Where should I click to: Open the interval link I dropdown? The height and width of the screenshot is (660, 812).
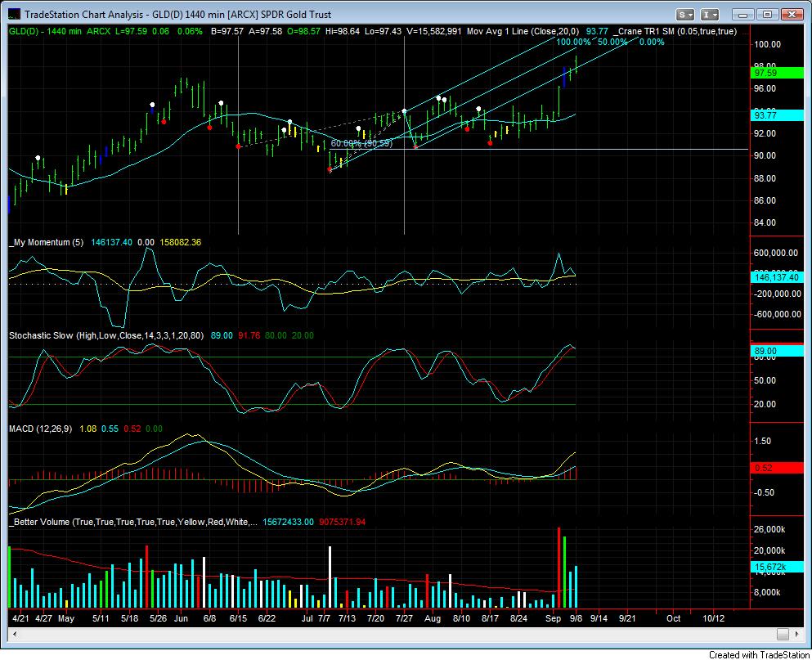(710, 15)
